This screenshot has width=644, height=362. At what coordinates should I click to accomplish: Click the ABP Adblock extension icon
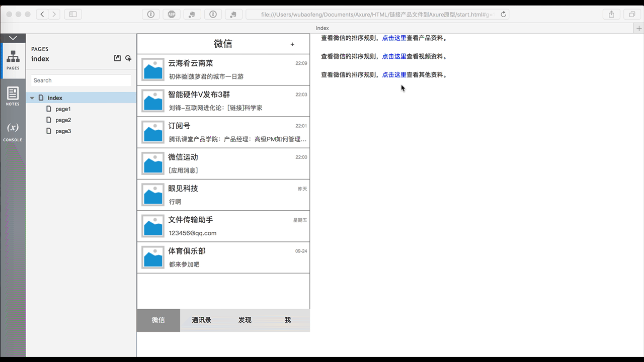pyautogui.click(x=172, y=15)
